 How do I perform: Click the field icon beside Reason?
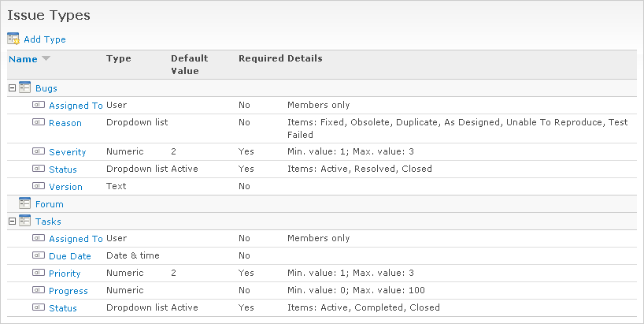click(x=39, y=122)
